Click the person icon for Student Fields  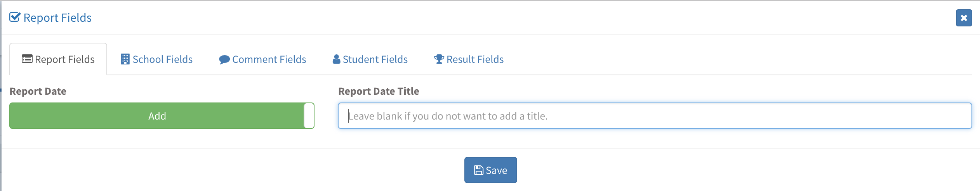[336, 59]
